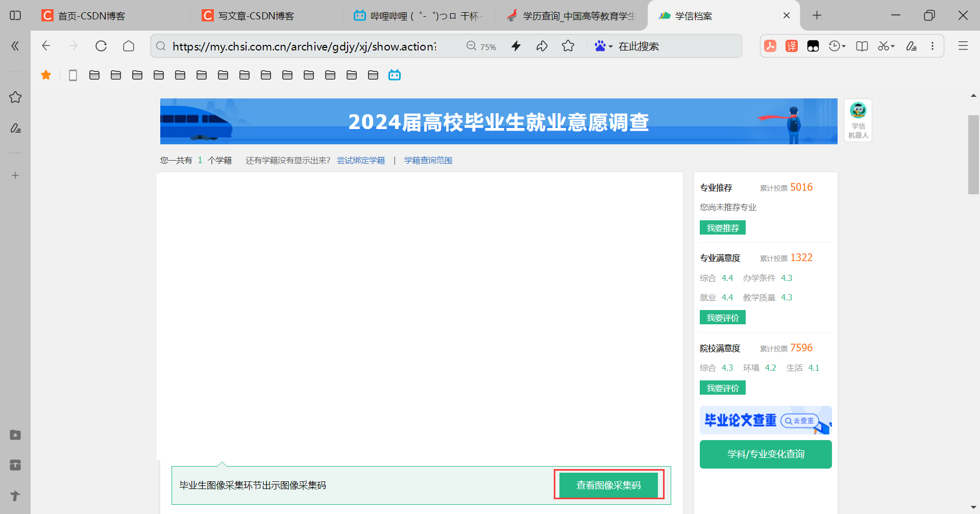Open reading mode book icon

point(862,46)
